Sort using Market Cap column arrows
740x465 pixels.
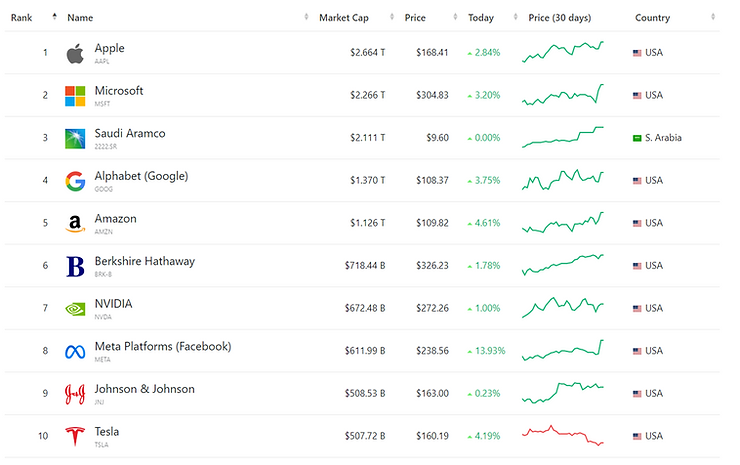point(392,17)
